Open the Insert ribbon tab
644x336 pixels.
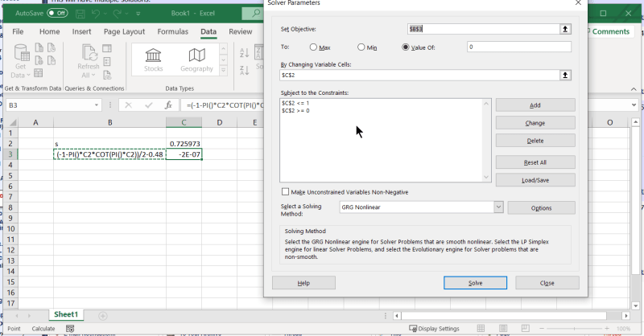(x=82, y=31)
